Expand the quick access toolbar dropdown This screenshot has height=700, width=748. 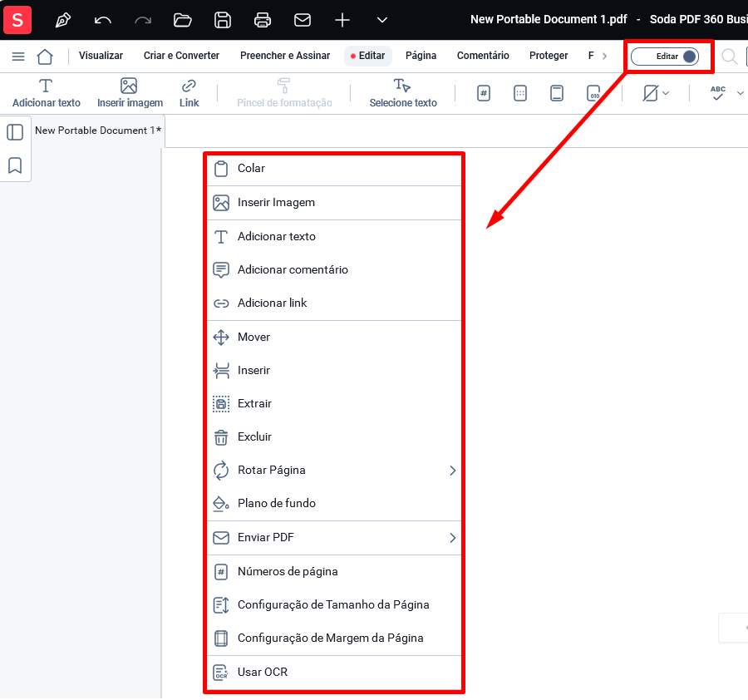[382, 20]
